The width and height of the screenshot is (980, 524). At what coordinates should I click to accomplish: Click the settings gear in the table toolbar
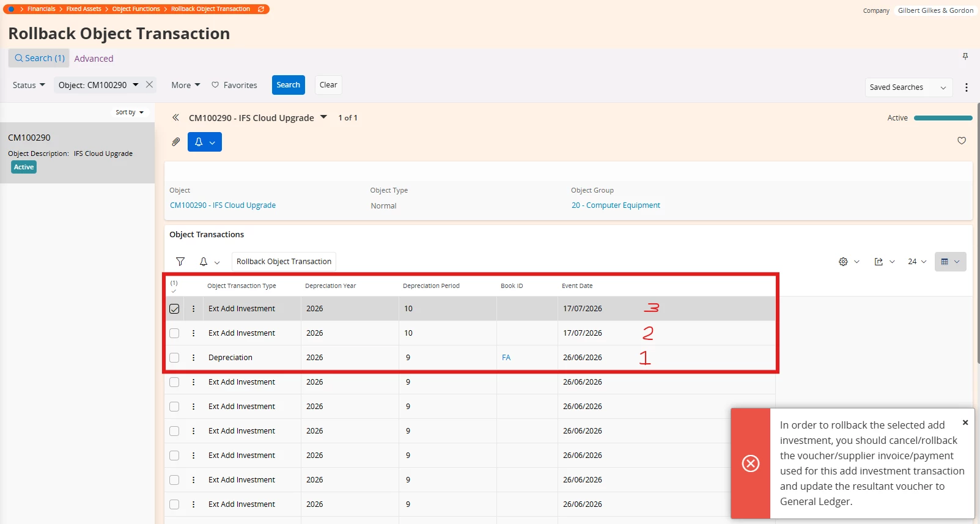pyautogui.click(x=844, y=262)
